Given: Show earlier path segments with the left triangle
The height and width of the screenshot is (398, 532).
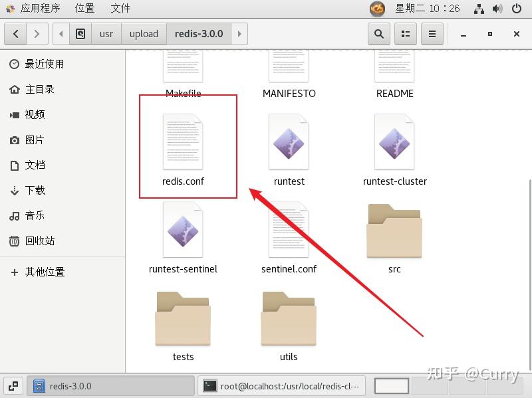Looking at the screenshot, I should [x=61, y=34].
